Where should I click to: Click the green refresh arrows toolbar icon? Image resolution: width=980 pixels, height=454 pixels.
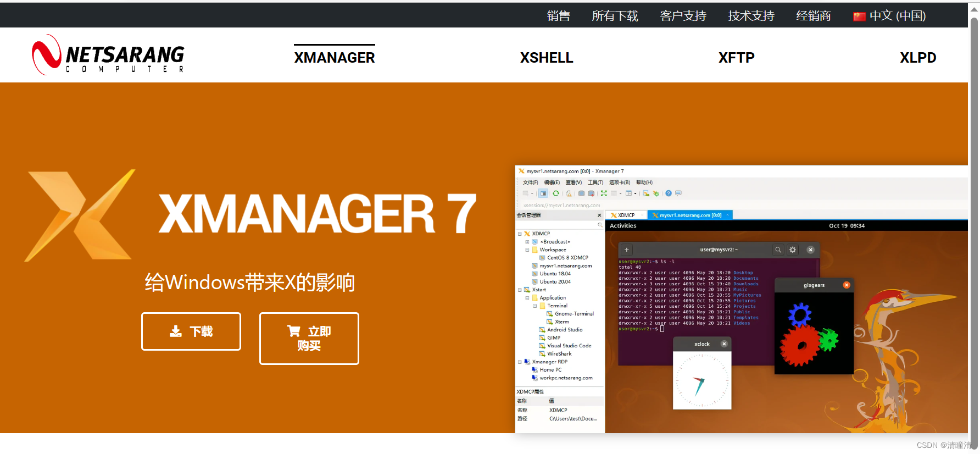(556, 193)
